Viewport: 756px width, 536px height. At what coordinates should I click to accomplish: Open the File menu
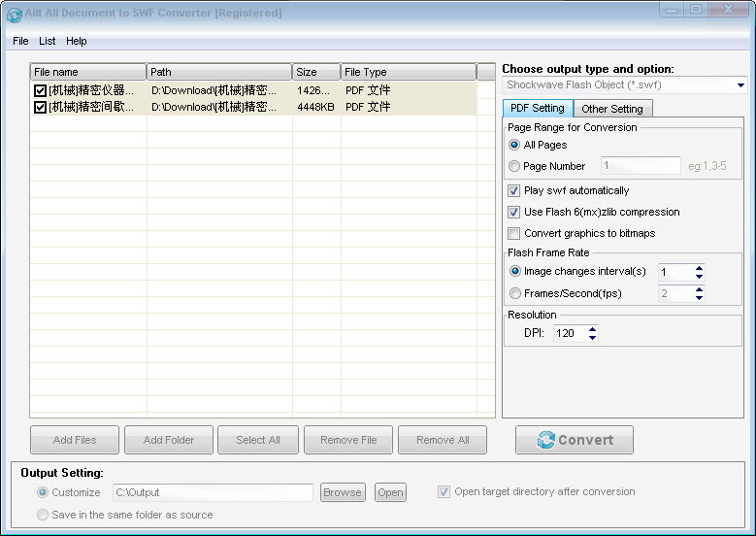[x=20, y=41]
